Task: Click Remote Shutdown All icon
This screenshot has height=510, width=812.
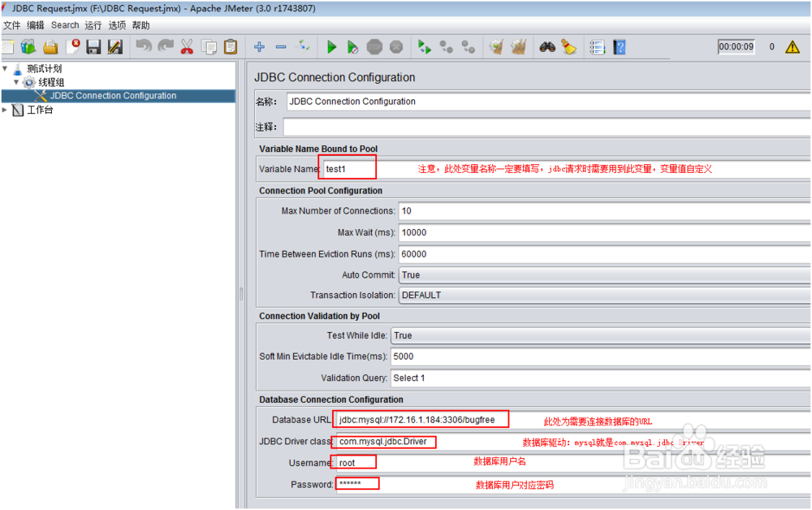Action: pos(469,47)
